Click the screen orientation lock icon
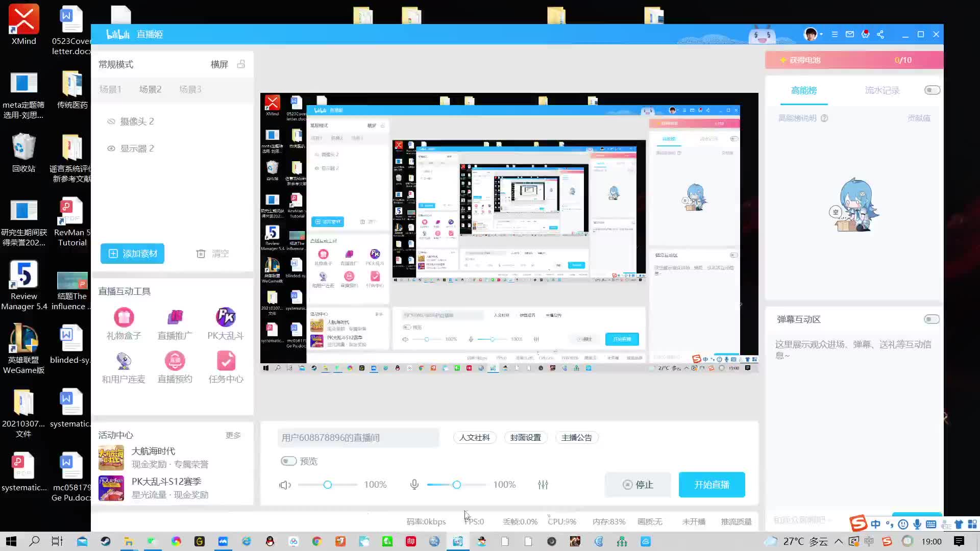 (241, 64)
